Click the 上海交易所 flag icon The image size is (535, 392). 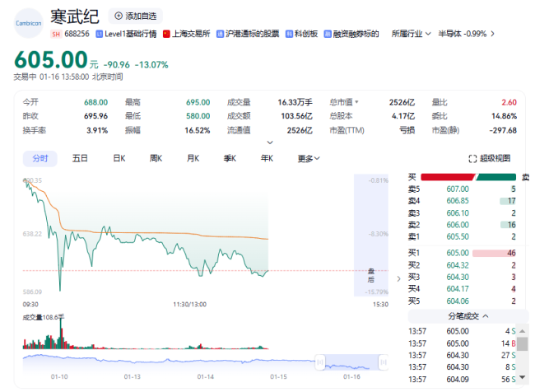tap(166, 34)
